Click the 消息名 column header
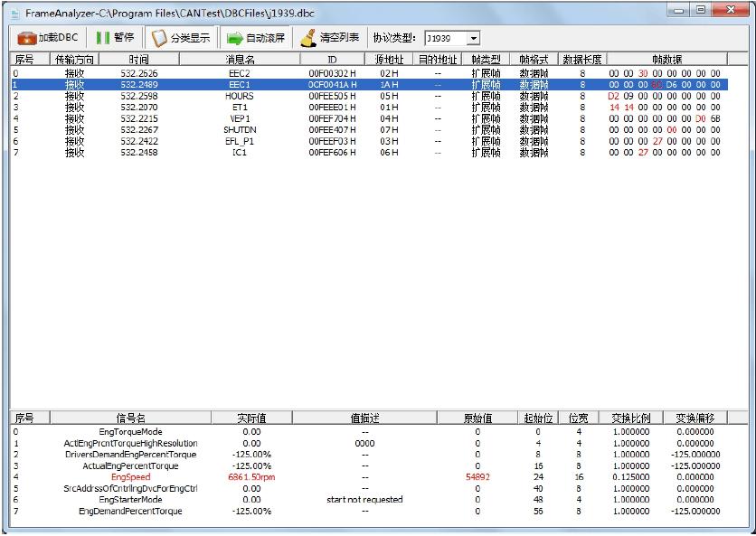Screen dimensions: 756x536 click(x=241, y=60)
